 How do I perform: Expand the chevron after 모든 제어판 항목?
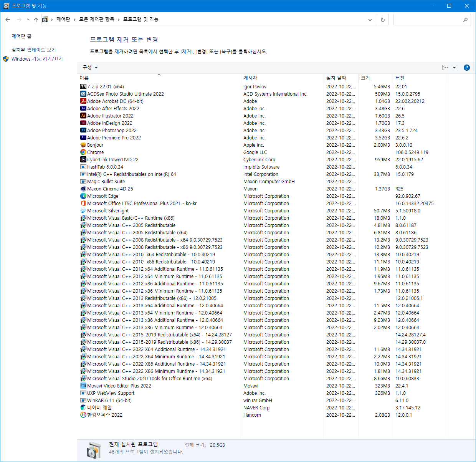coord(119,20)
